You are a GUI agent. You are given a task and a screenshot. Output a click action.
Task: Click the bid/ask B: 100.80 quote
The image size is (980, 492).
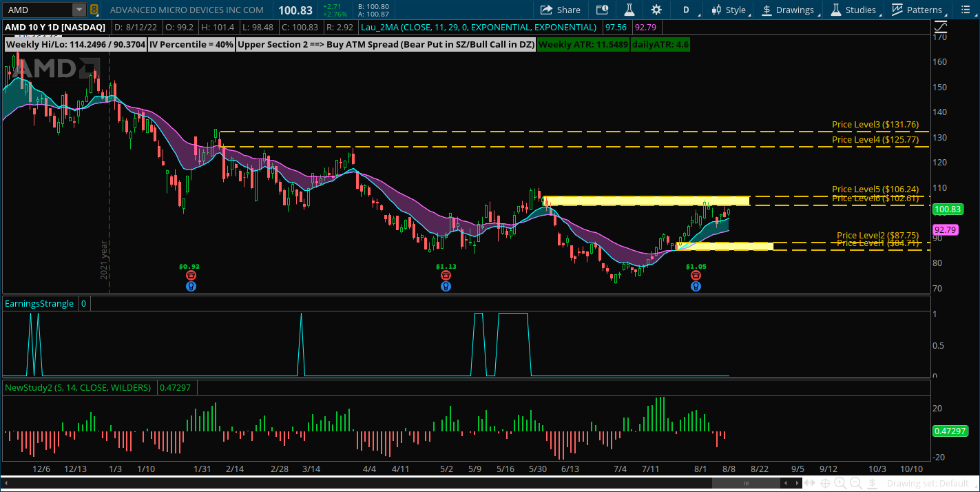pos(373,6)
